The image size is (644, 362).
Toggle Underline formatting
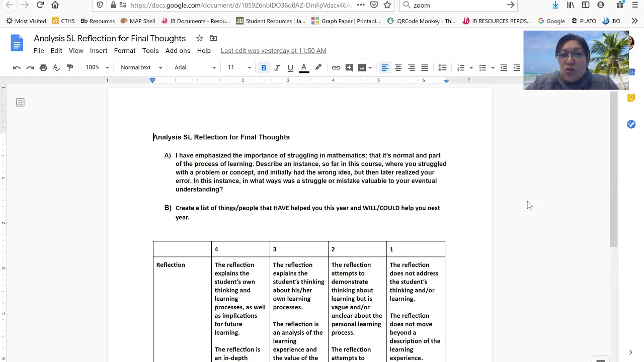coord(290,67)
